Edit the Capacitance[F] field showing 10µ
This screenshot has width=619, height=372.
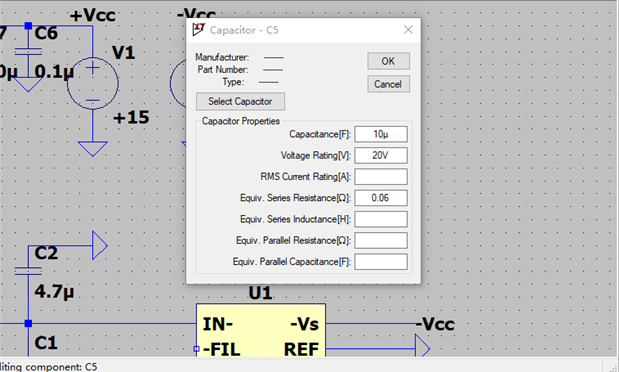(x=381, y=134)
